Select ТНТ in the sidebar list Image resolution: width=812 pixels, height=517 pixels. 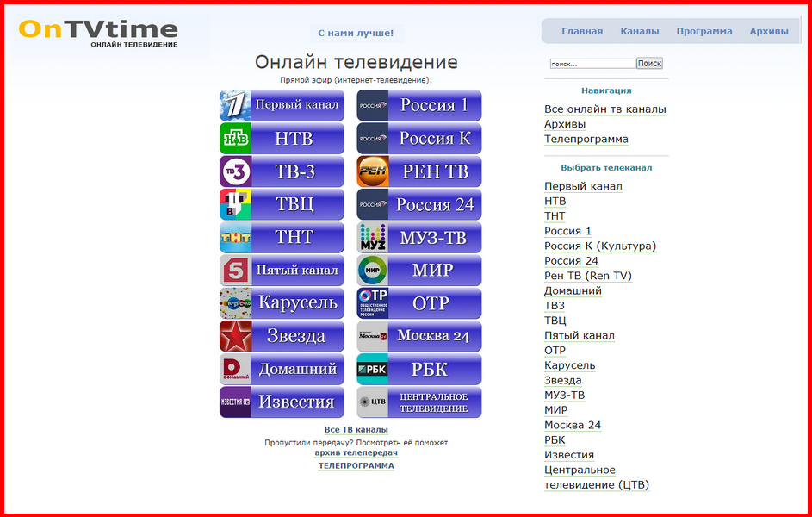pos(555,216)
